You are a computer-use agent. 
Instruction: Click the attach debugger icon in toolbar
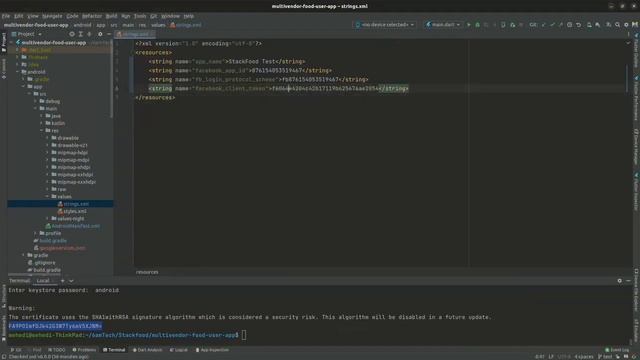(x=512, y=25)
